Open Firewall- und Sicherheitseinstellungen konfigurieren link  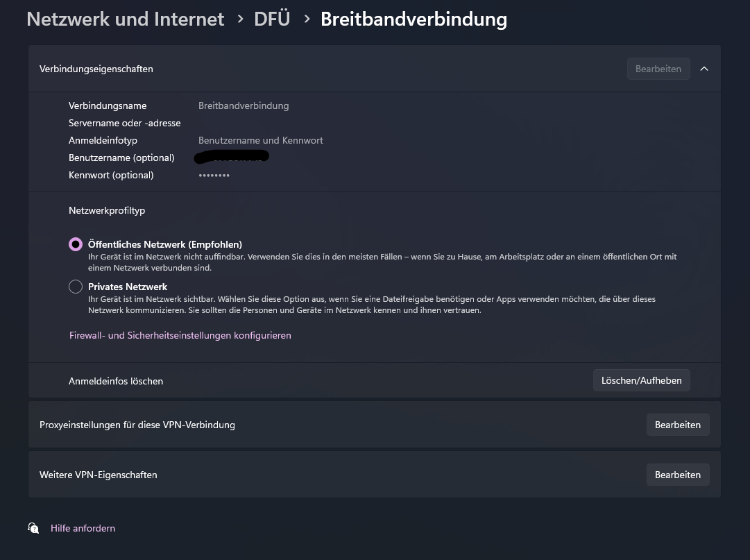(x=180, y=335)
